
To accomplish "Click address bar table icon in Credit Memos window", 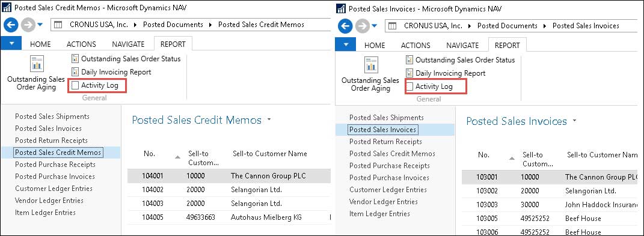I will pos(58,25).
